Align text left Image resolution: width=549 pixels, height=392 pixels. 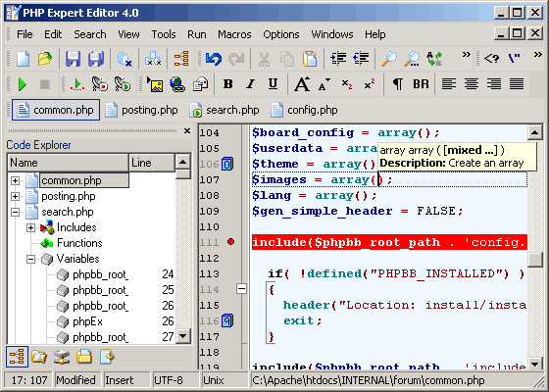pos(449,84)
